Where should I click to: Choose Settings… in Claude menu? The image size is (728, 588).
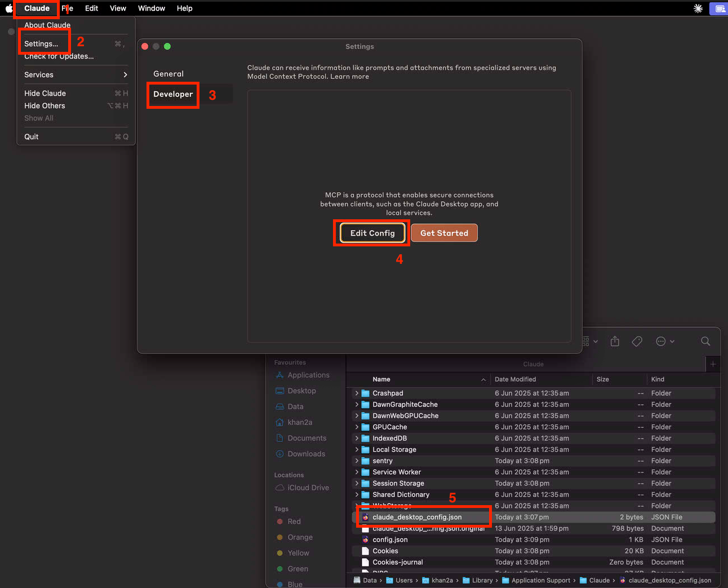coord(76,44)
